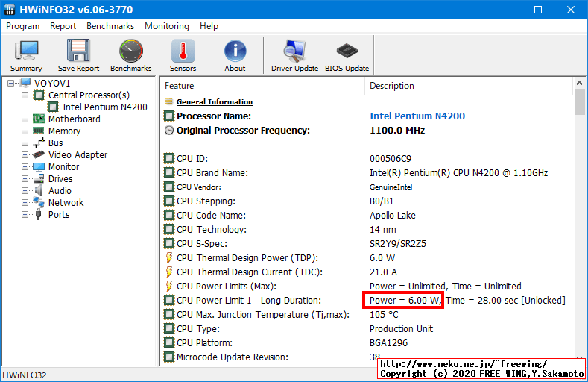Open the Program menu

(x=23, y=26)
